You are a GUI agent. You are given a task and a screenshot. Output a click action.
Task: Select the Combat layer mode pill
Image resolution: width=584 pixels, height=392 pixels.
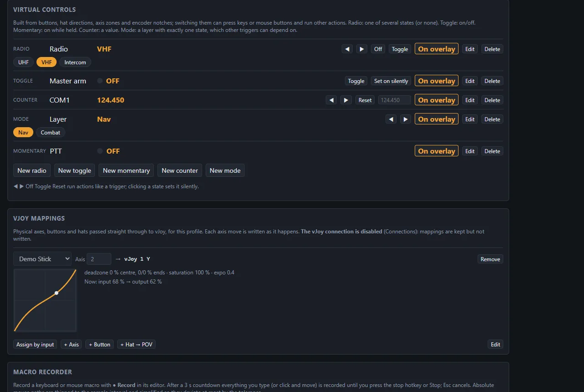tap(51, 132)
